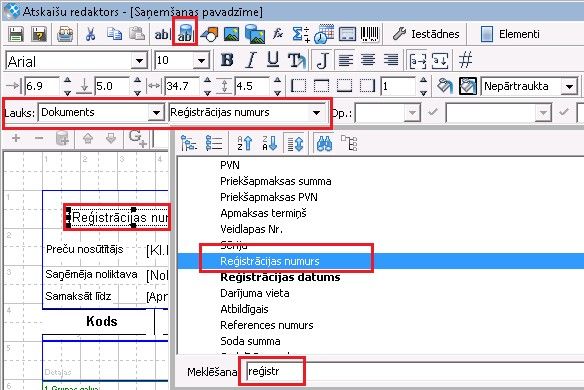Toggle vertical auto-stretch icon
584x390 pixels.
click(x=440, y=60)
